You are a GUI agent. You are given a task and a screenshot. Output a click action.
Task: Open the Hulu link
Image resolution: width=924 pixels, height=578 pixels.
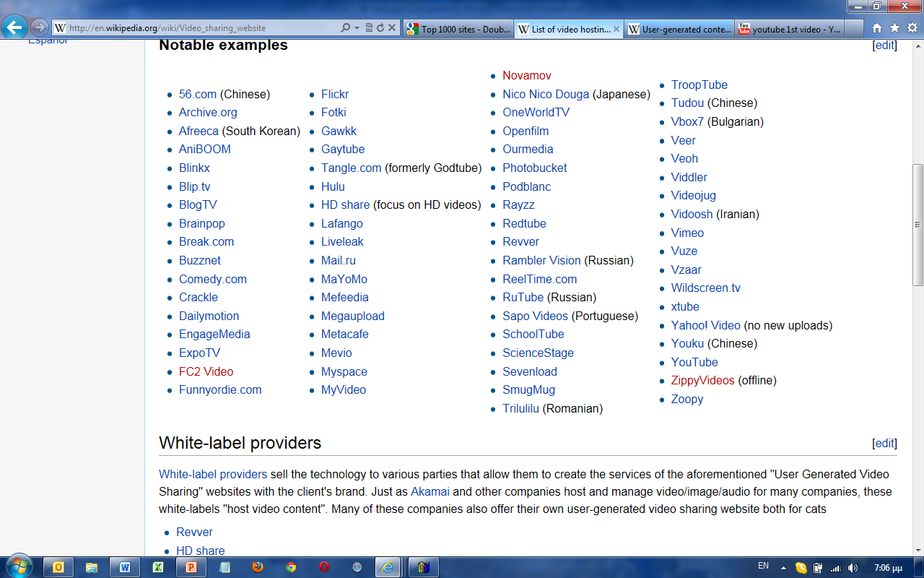pos(333,186)
